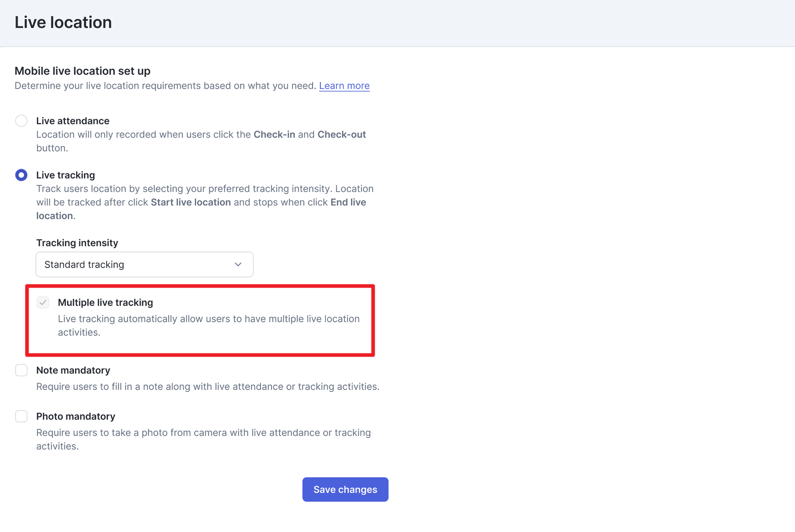
Task: Click the Tracking intensity field label
Action: [77, 243]
